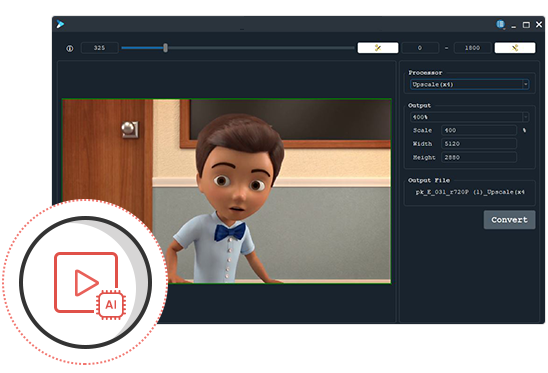Click the 'Height' label
The image size is (548, 373).
click(424, 157)
